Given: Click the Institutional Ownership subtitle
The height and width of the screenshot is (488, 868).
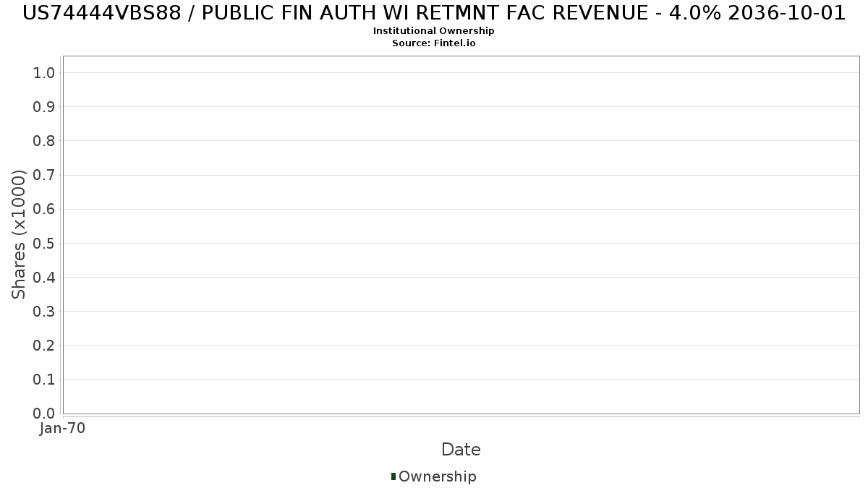Looking at the screenshot, I should pos(434,31).
